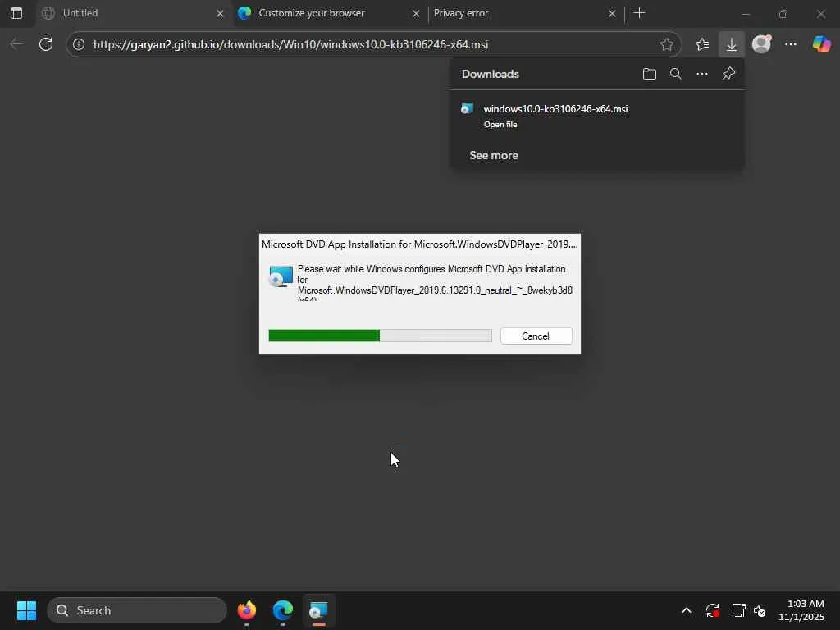The height and width of the screenshot is (630, 840).
Task: Open more options in Downloads panel
Action: click(x=702, y=74)
